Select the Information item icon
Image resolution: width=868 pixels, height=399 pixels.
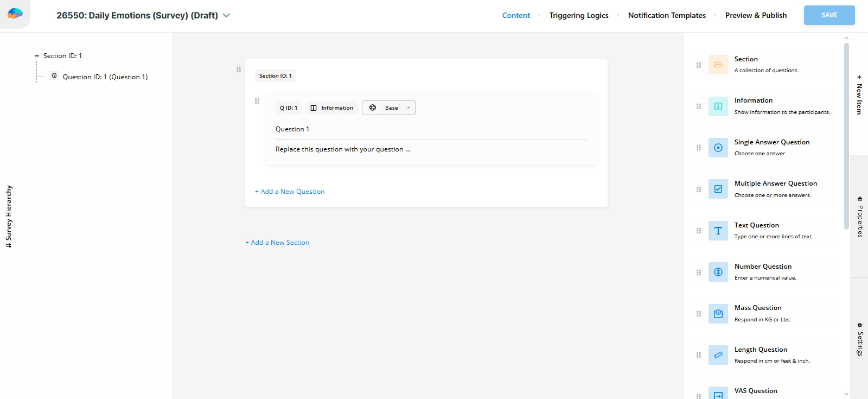pos(718,106)
